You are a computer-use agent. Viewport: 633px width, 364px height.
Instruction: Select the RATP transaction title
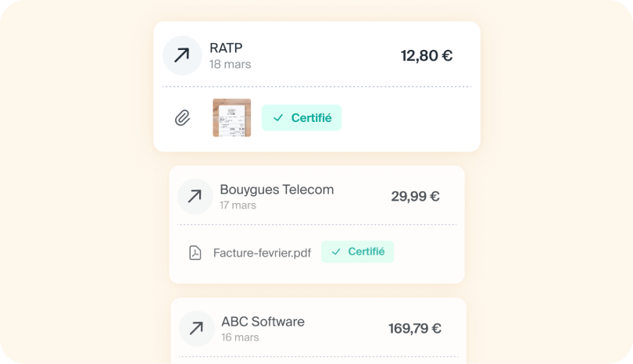coord(226,48)
